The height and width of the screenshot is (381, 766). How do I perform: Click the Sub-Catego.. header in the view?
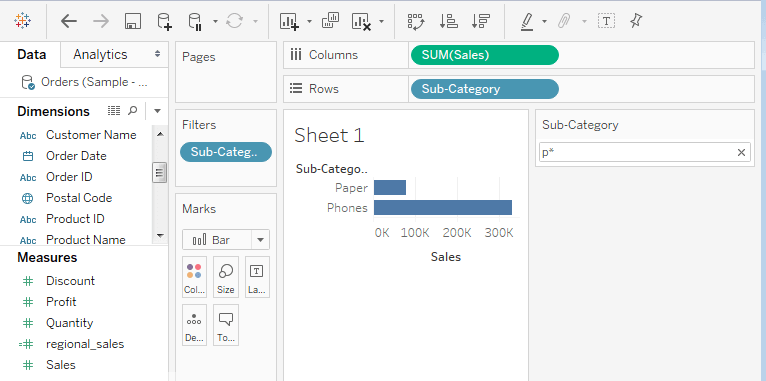tap(332, 169)
